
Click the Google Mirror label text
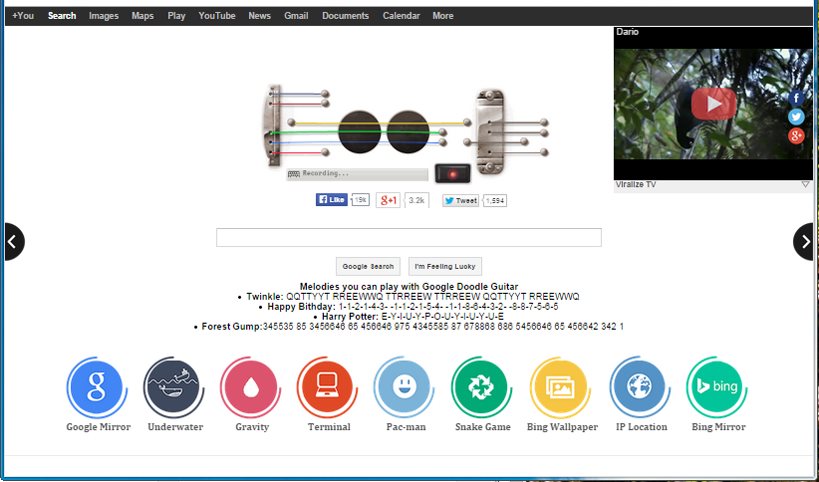pyautogui.click(x=98, y=427)
